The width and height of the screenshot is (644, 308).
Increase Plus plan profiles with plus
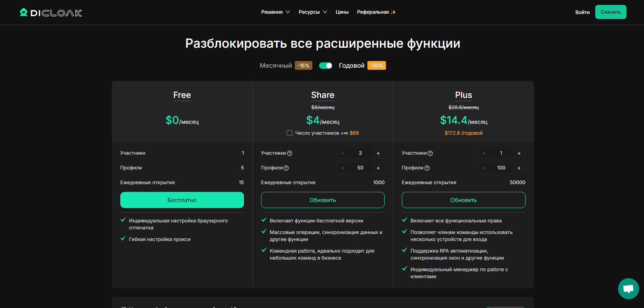click(519, 168)
